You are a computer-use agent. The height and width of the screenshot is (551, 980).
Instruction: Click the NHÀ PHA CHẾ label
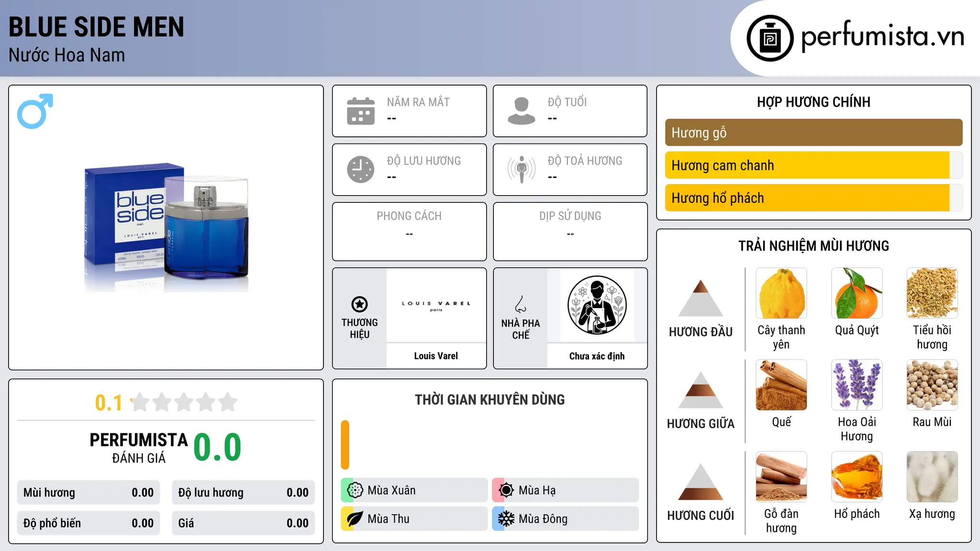pos(521,329)
